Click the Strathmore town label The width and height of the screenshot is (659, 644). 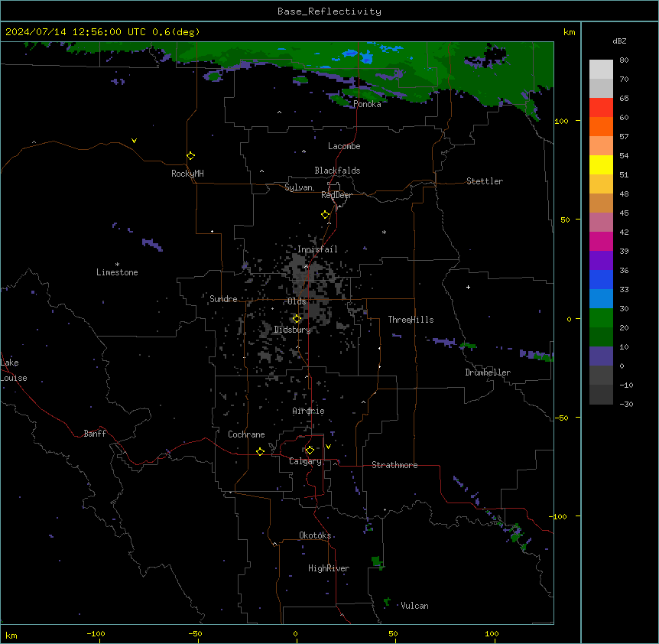394,465
